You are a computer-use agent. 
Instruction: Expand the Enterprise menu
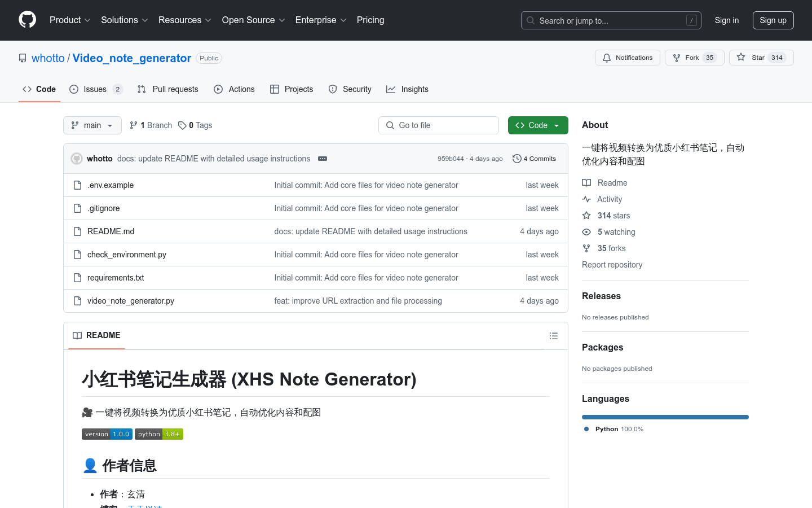[x=321, y=20]
